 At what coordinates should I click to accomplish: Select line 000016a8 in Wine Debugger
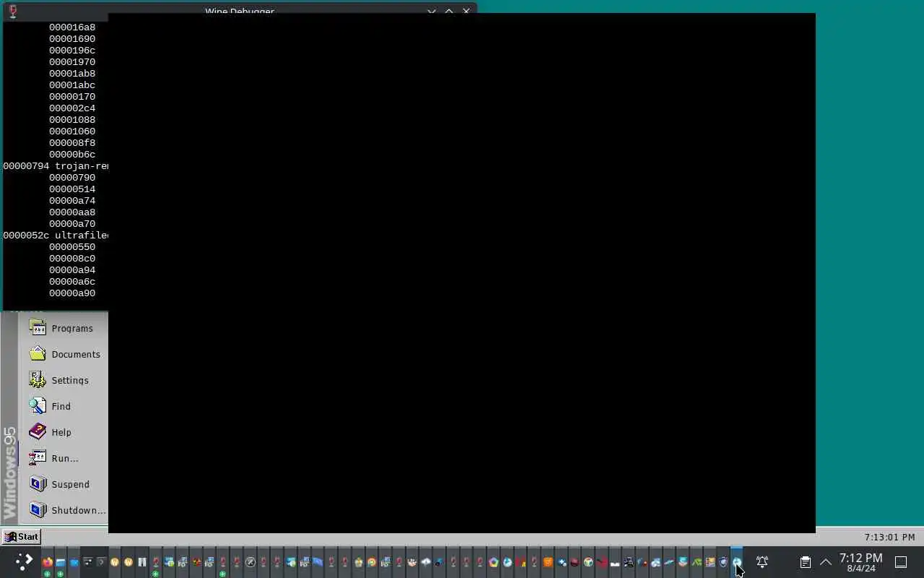72,27
